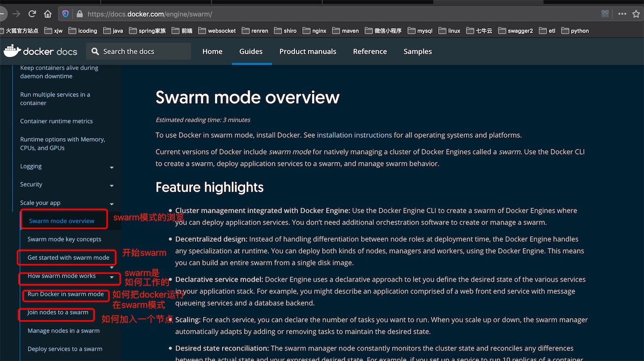This screenshot has height=361, width=644.
Task: Click the search magnifier icon
Action: click(95, 51)
